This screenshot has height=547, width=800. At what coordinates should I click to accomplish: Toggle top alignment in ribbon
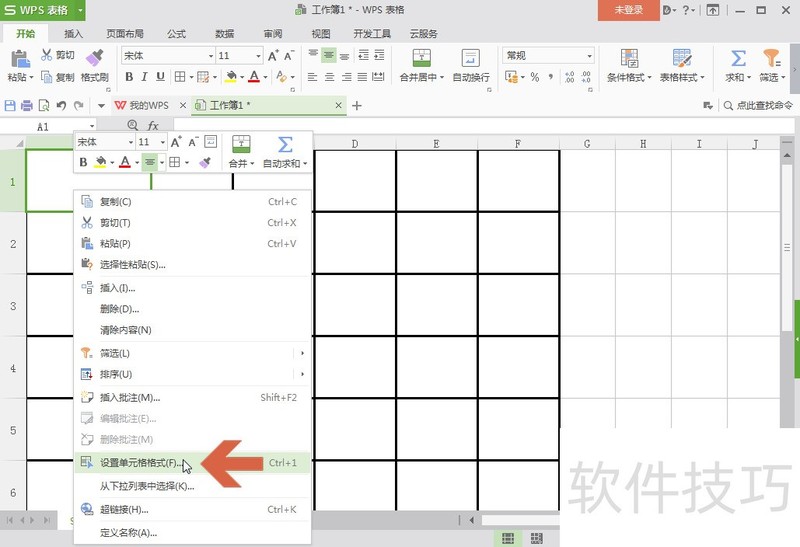click(313, 55)
